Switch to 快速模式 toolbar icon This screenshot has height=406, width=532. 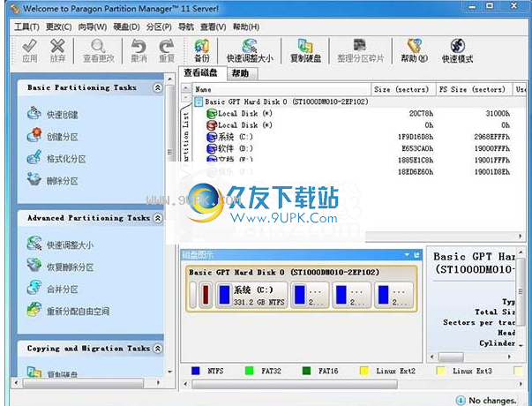pyautogui.click(x=457, y=46)
